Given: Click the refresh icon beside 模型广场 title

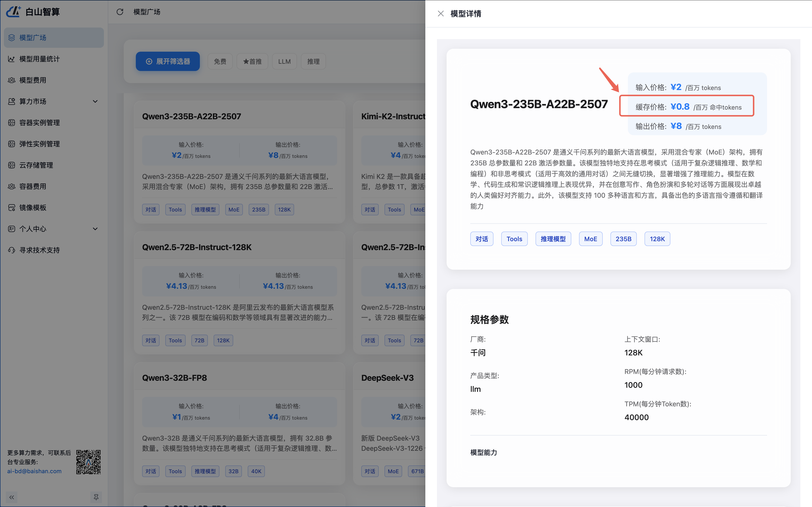Looking at the screenshot, I should pyautogui.click(x=120, y=12).
